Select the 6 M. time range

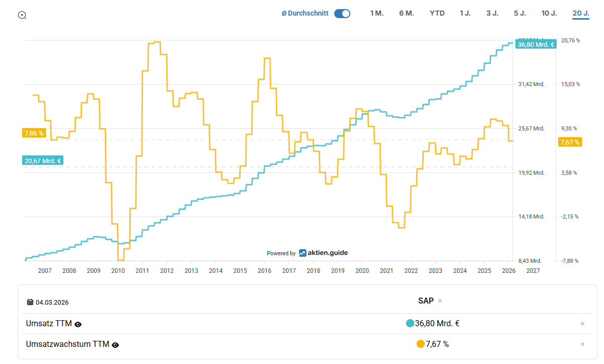tap(406, 13)
